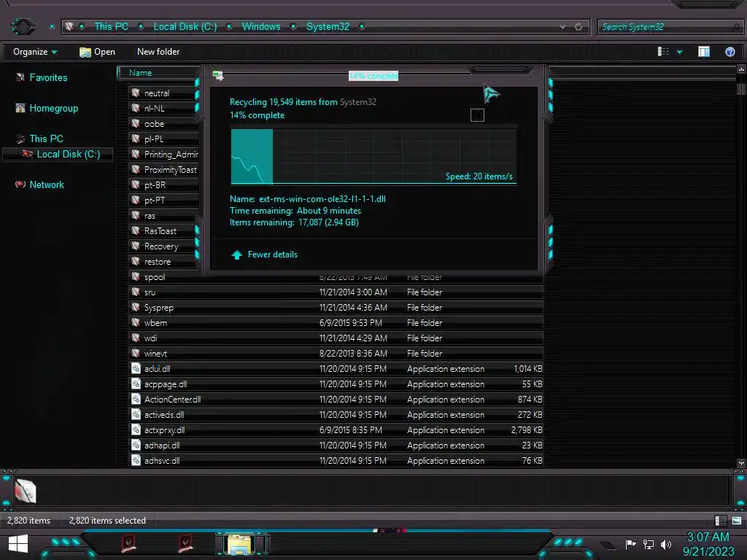Screen dimensions: 747x560
Task: Click the File Explorer taskbar icon
Action: (x=240, y=544)
